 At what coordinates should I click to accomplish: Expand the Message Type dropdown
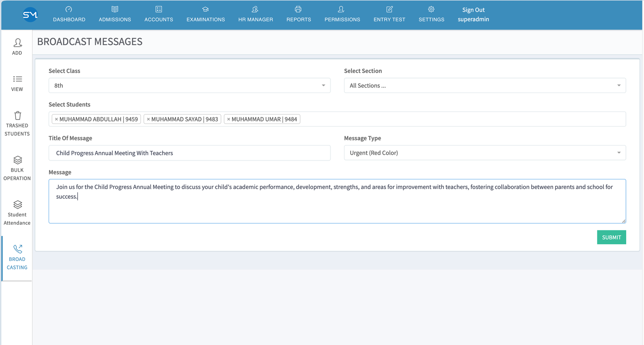485,153
